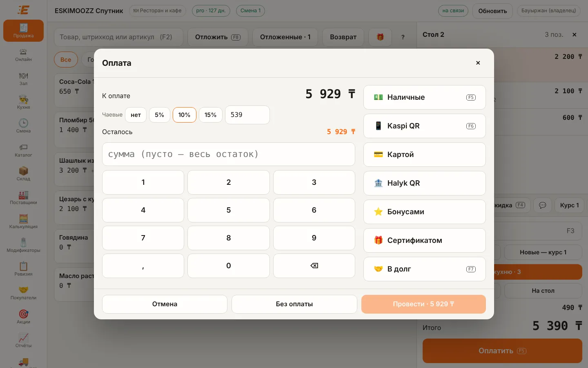The width and height of the screenshot is (588, 368).
Task: Select the 15% tip option
Action: (x=210, y=115)
